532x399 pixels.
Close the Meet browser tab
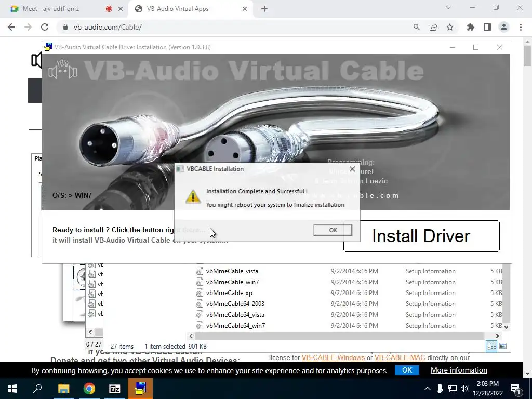(120, 9)
